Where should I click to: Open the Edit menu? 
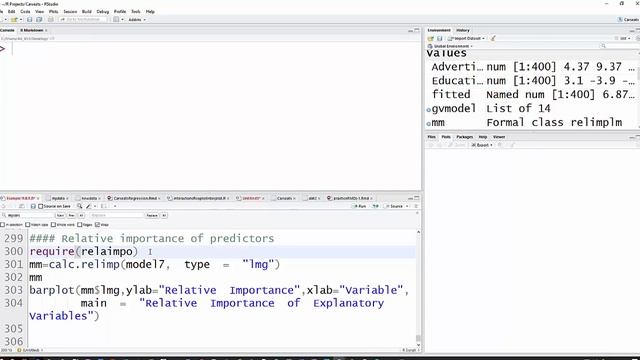tap(11, 11)
